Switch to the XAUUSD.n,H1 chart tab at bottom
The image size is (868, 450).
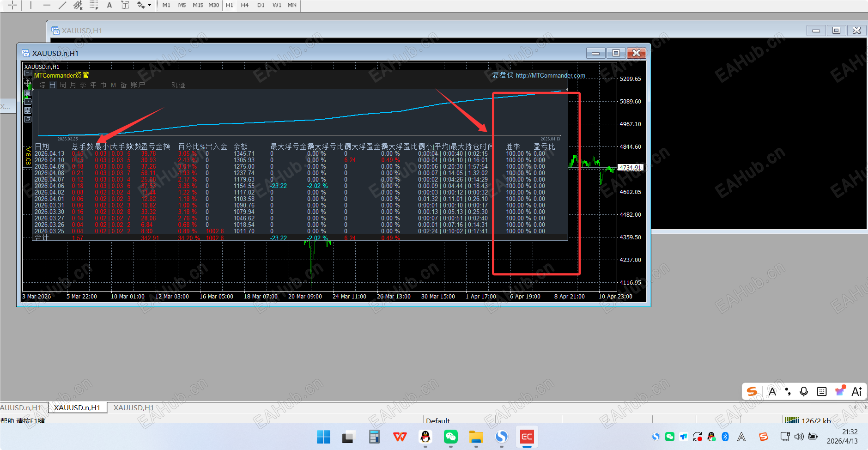coord(77,408)
